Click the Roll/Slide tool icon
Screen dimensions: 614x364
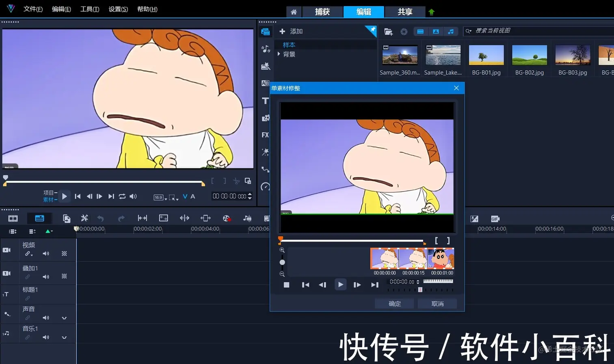pyautogui.click(x=205, y=218)
